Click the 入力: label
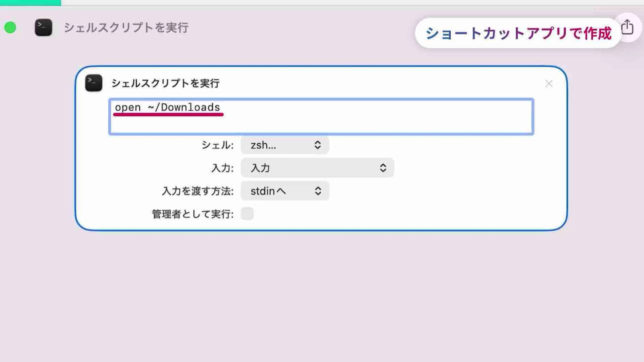Screen dimensions: 644x362 pos(222,168)
